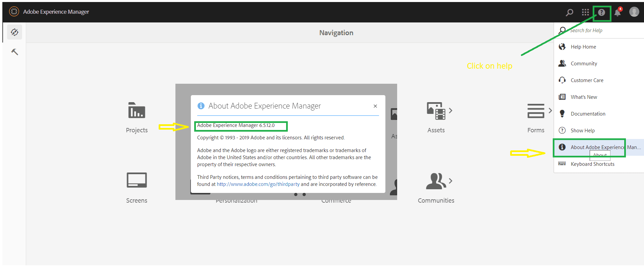The image size is (644, 275).
Task: Expand the chevron next to Communities
Action: coord(450,181)
